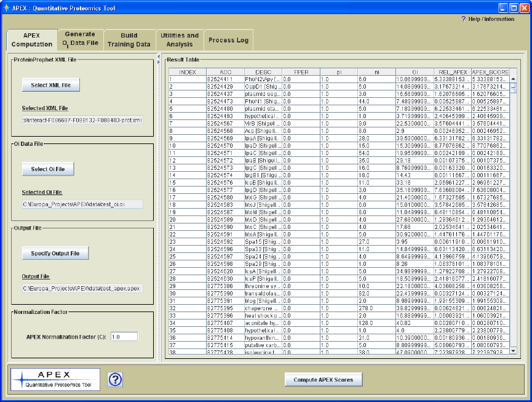Sort by APEX_SCORE column header

pos(490,72)
